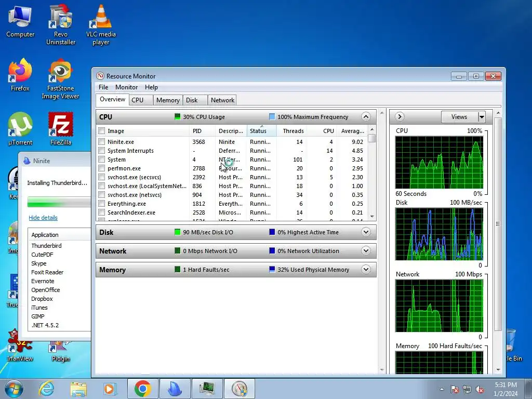Launch Revo Uninstaller desktop shortcut
Screen dimensions: 532x399
click(x=61, y=25)
